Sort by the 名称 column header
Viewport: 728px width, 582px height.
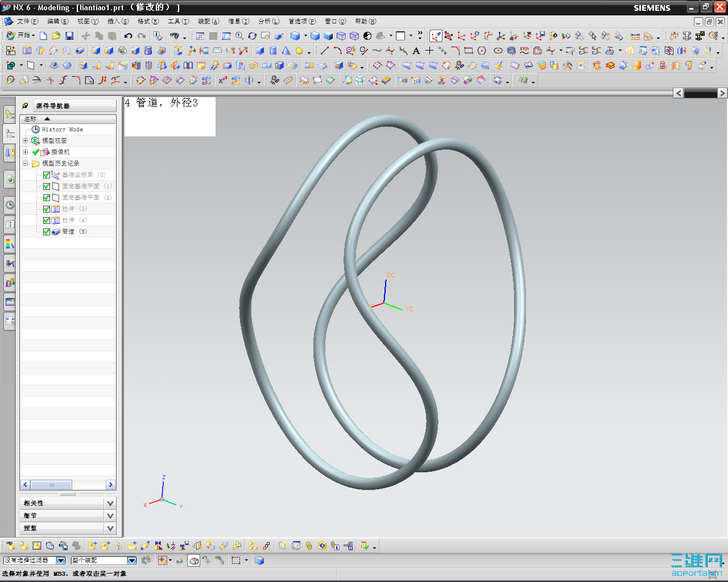(x=31, y=119)
